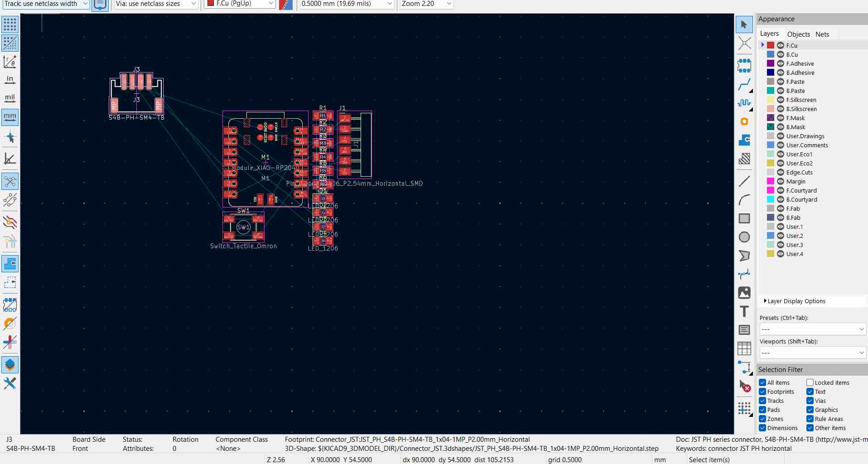Select the selection tool arrow
This screenshot has height=464, width=868.
744,24
